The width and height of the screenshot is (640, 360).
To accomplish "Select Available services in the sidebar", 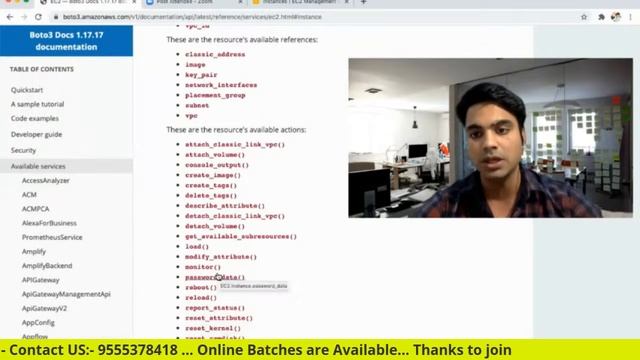I will [66, 166].
